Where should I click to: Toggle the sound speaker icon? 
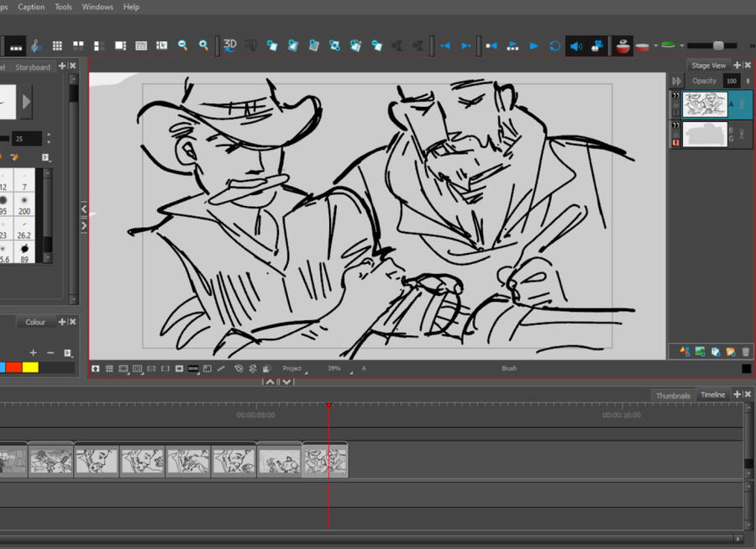tap(575, 45)
